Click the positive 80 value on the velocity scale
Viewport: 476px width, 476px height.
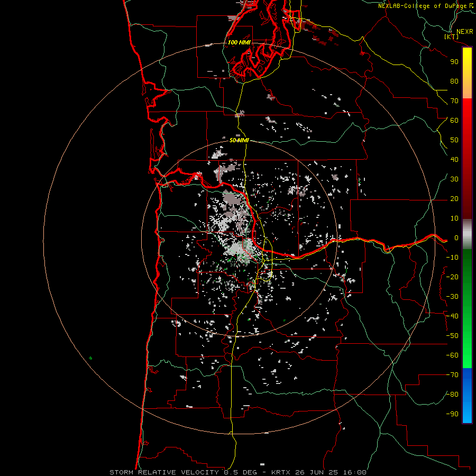pyautogui.click(x=454, y=81)
